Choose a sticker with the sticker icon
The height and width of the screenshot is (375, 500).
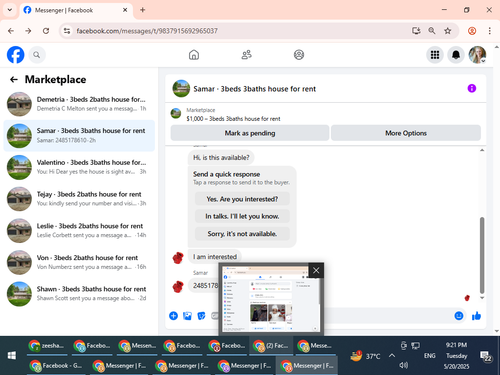coord(201,316)
